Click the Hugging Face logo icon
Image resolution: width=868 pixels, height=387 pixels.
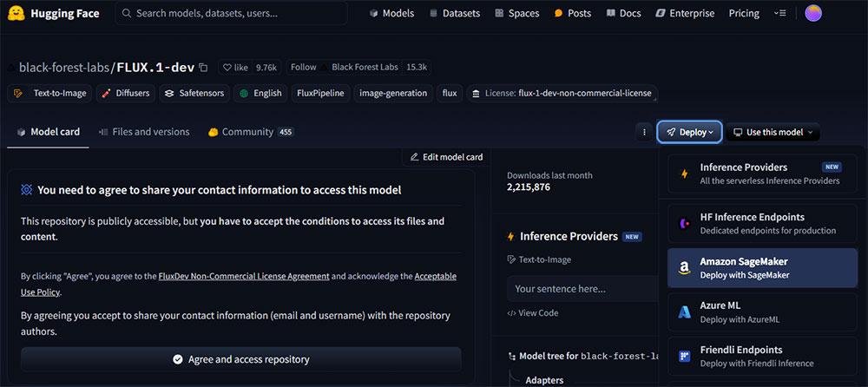coord(16,13)
